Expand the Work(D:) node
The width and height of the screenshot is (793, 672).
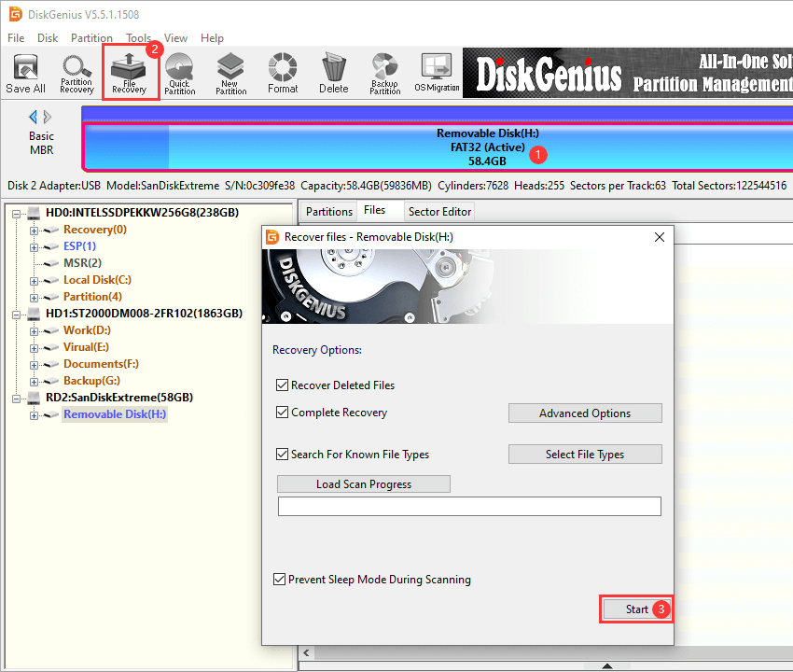tap(34, 331)
